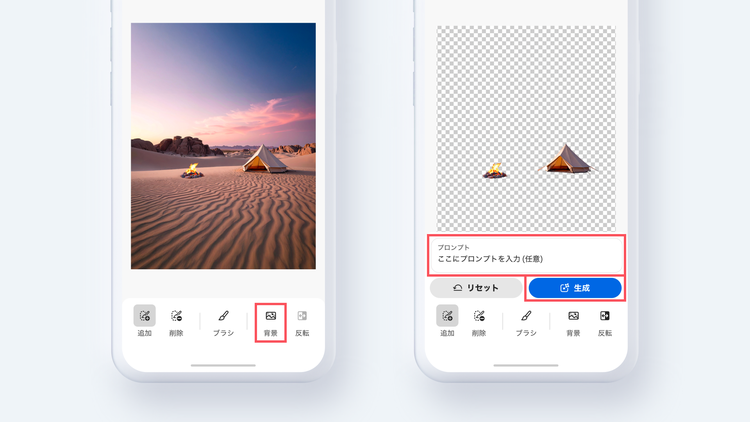Tap the campfire in the desert photo
The image size is (750, 422).
[192, 171]
